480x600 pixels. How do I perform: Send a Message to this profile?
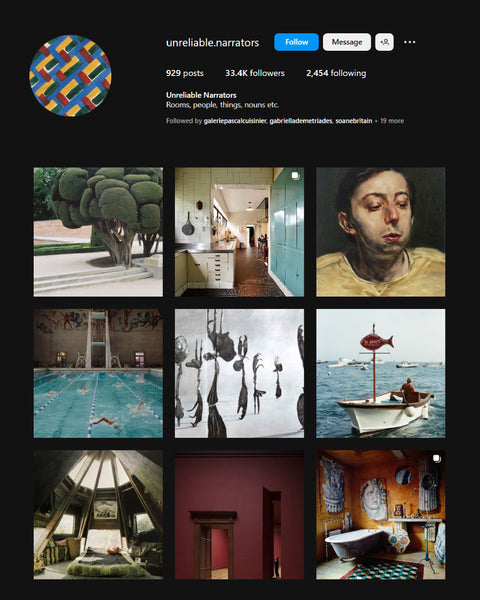[x=347, y=42]
